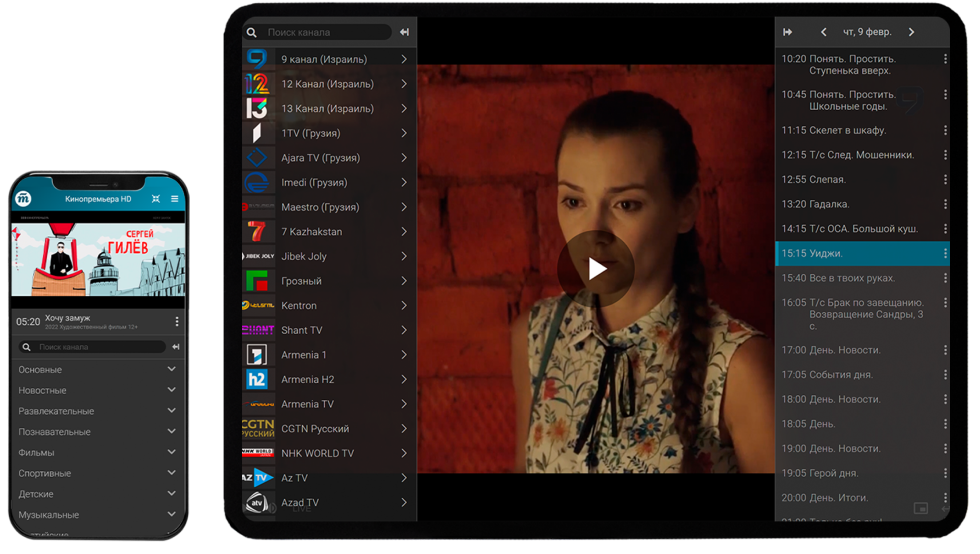
Task: Open hamburger menu on phone app
Action: pos(175,199)
